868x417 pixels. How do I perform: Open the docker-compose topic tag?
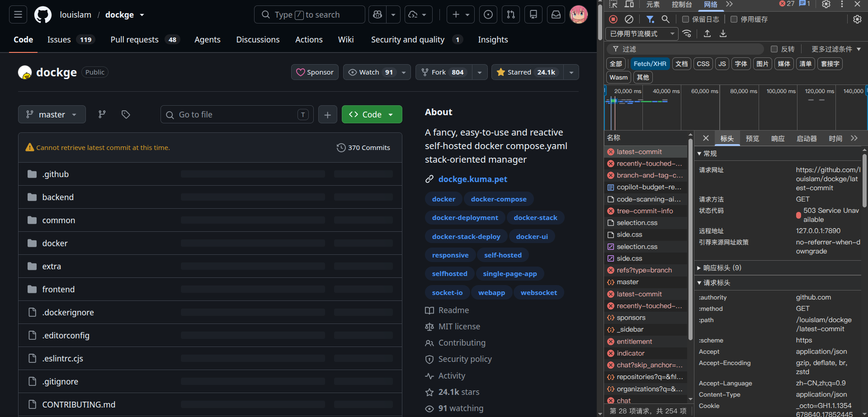point(499,199)
